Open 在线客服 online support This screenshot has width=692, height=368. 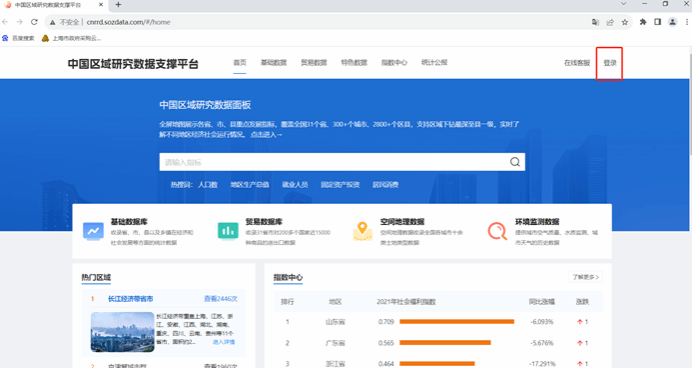[577, 63]
